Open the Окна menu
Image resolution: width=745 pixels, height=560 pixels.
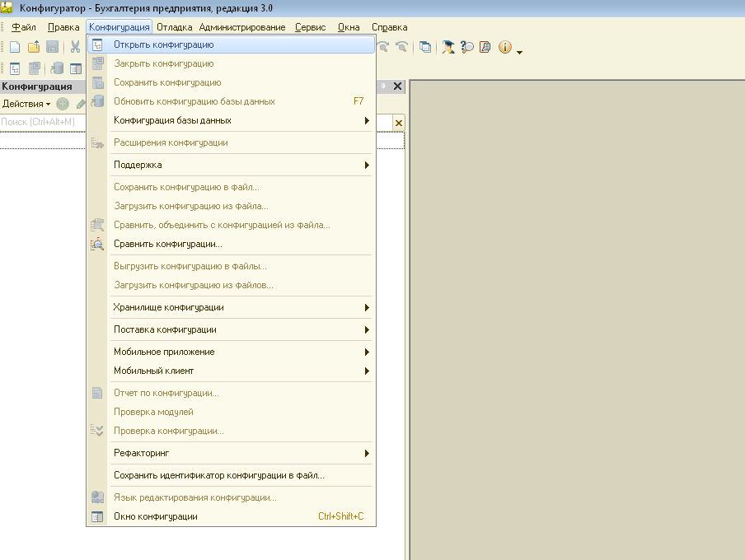tap(349, 27)
